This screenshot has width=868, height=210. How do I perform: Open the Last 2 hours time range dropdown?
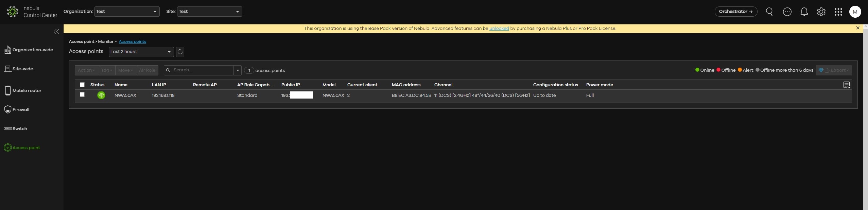141,52
